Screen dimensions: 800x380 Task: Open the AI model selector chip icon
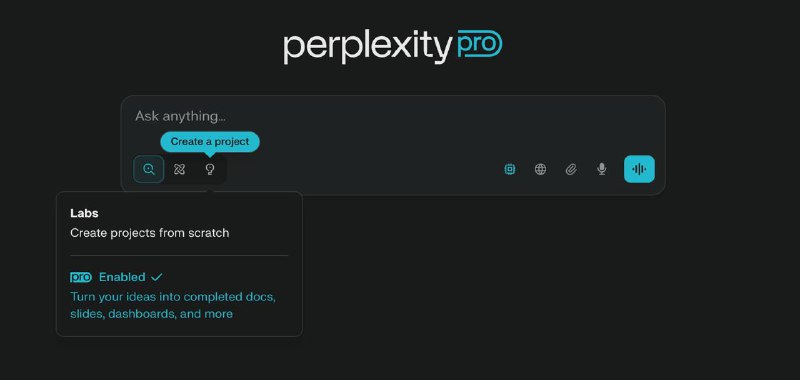click(x=509, y=169)
